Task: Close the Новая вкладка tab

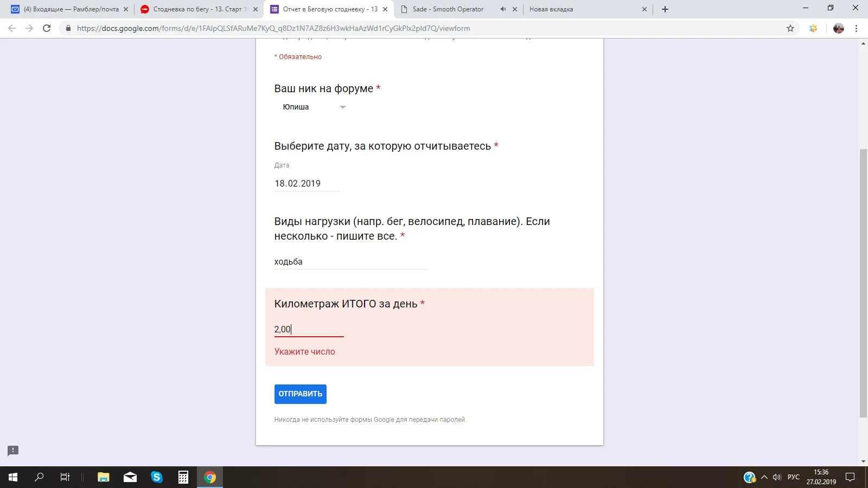Action: click(644, 9)
